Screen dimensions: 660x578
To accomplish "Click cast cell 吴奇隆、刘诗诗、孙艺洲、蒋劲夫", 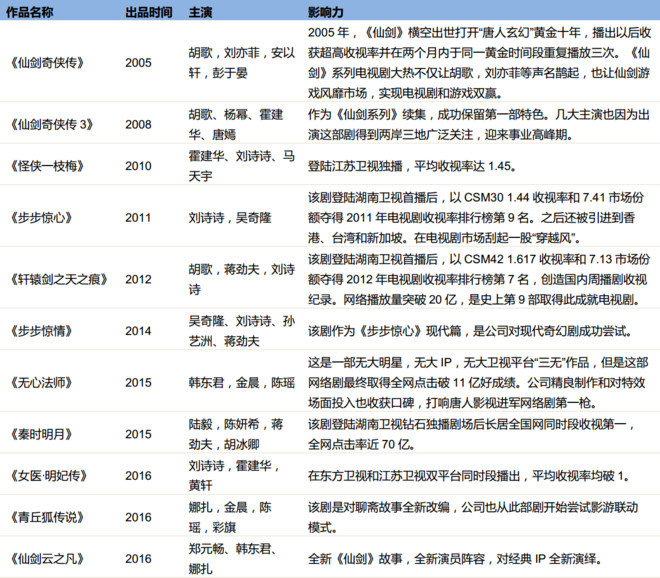I will pyautogui.click(x=242, y=331).
